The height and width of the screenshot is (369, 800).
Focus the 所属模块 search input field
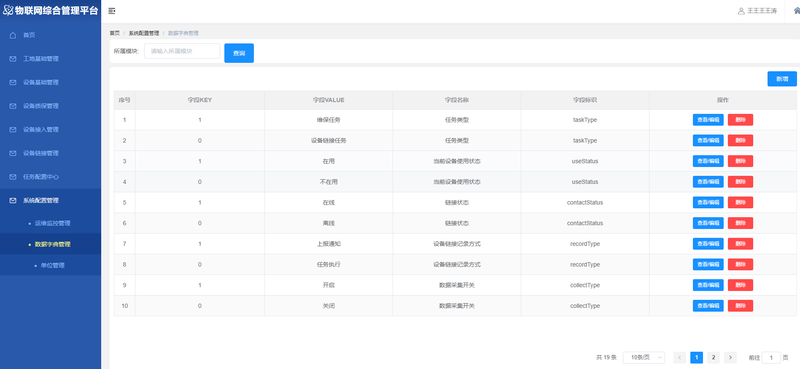point(182,51)
